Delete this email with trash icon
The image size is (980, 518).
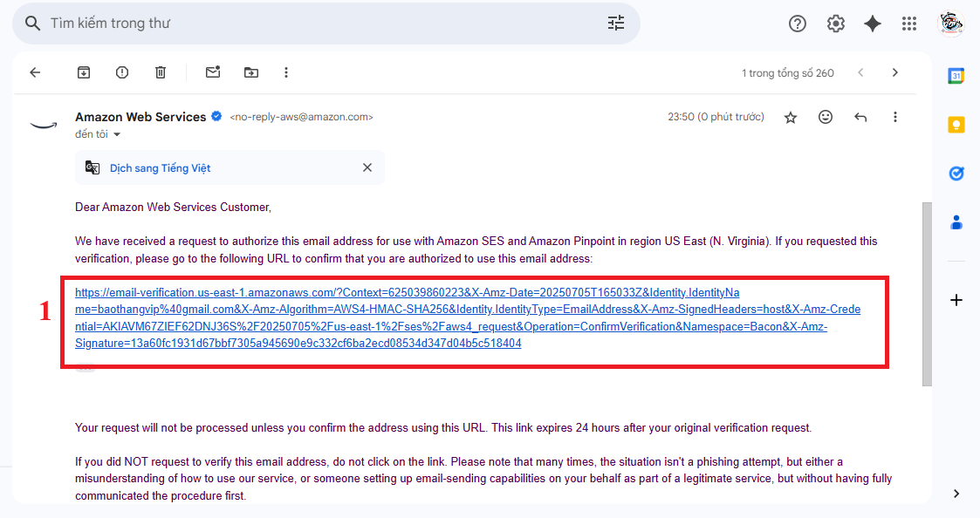point(161,72)
